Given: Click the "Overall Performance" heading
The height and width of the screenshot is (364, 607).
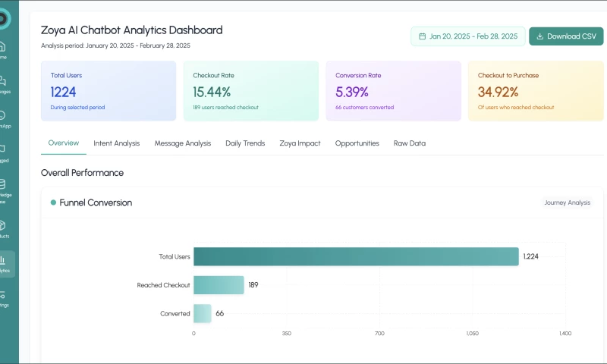Looking at the screenshot, I should (83, 173).
